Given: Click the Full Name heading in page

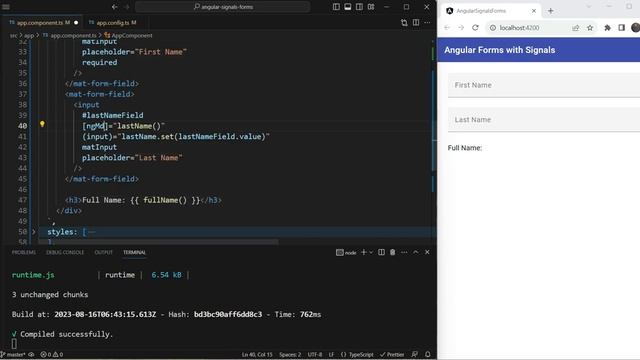Looking at the screenshot, I should (464, 148).
